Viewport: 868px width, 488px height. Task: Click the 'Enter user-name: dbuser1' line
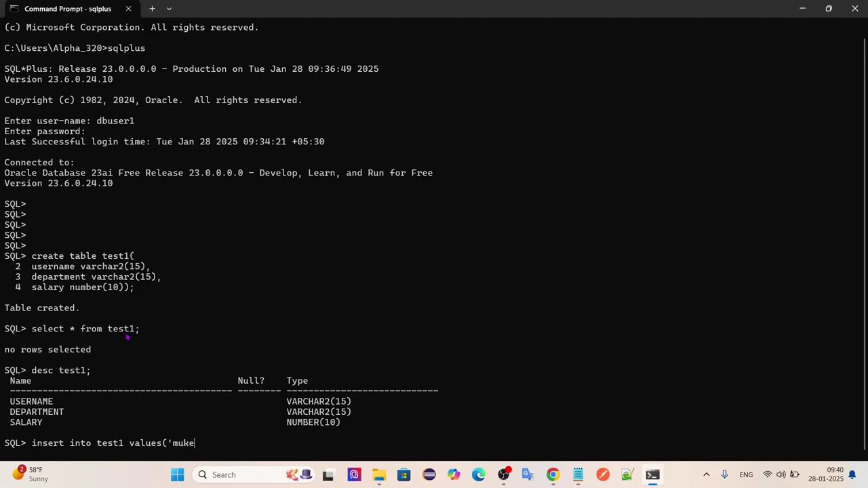tap(69, 121)
